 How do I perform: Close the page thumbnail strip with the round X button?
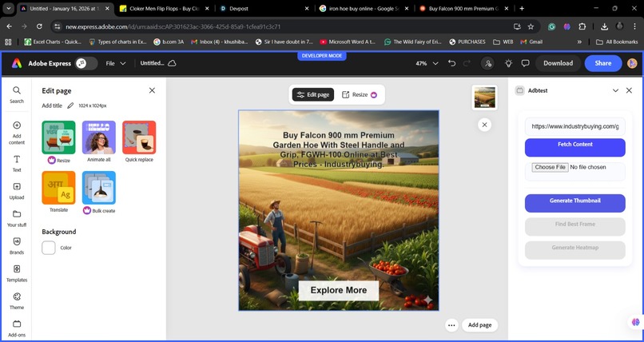485,125
